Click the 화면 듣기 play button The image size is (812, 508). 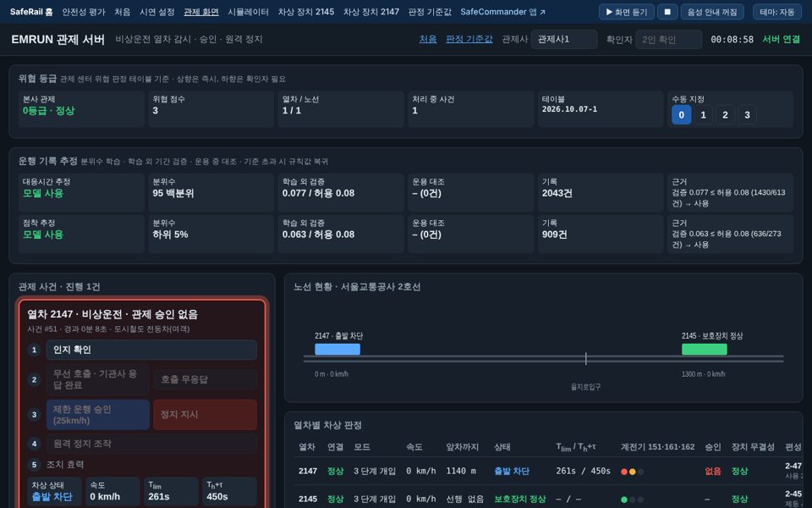[x=626, y=11]
